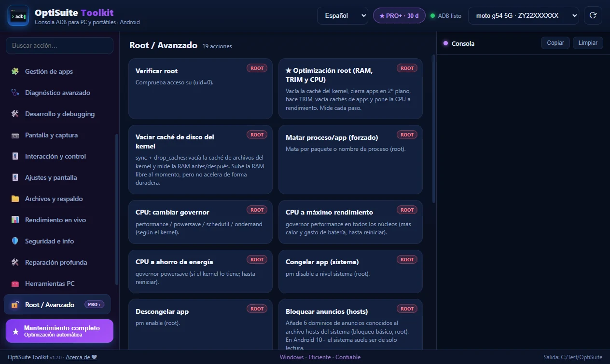Open Archivos y respaldo category
Image resolution: width=610 pixels, height=364 pixels.
(57, 199)
